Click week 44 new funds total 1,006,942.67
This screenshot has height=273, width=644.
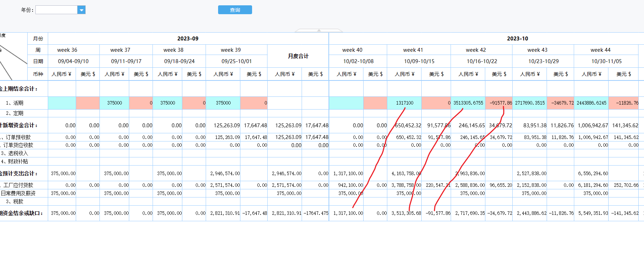coord(593,126)
